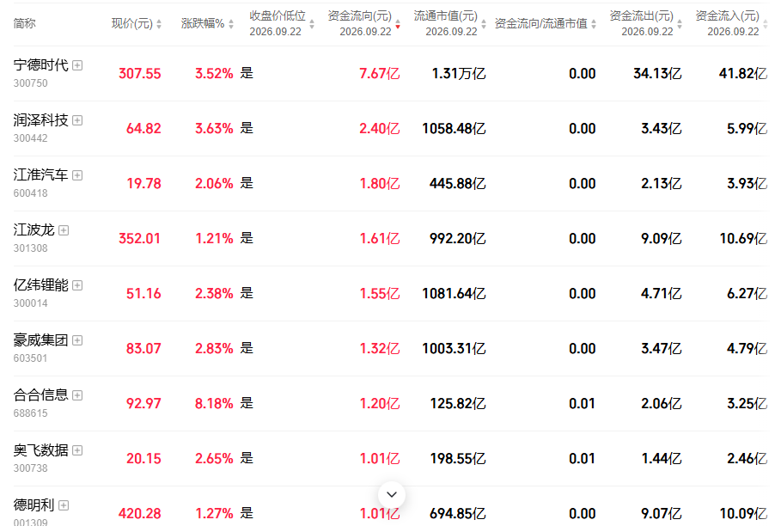The height and width of the screenshot is (532, 781).
Task: Click the 简称 column header
Action: (24, 23)
